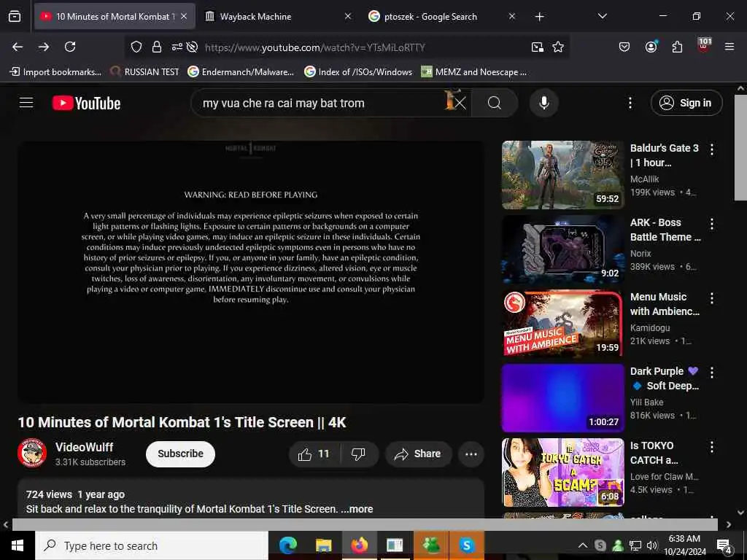Screen dimensions: 747x560
Task: Open the Menu Music with Ambience thumbnail
Action: tap(562, 324)
